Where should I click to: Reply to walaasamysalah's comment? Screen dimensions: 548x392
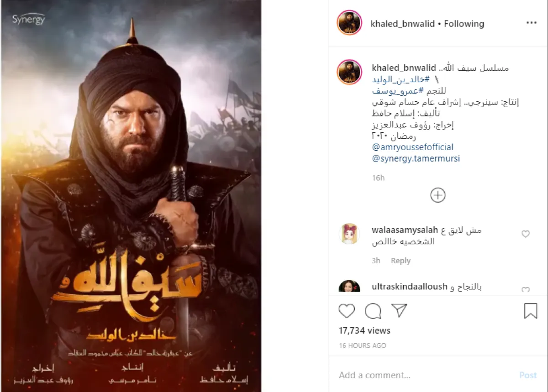pos(400,261)
